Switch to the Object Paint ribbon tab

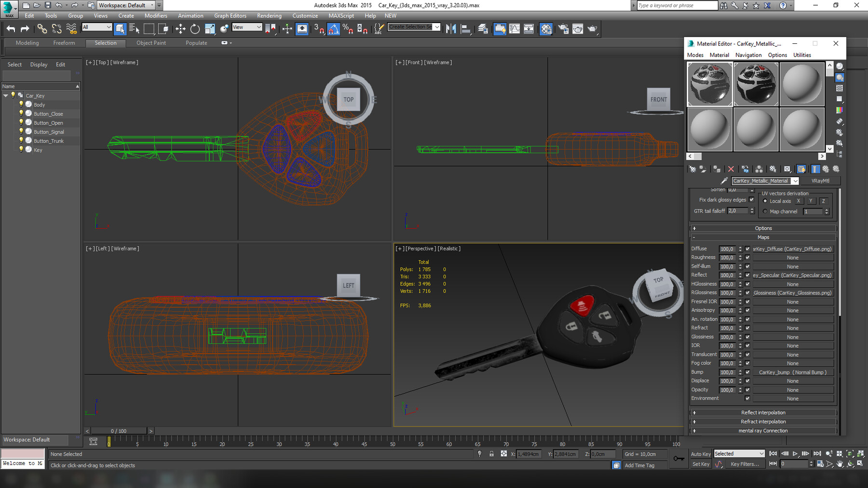click(x=151, y=43)
